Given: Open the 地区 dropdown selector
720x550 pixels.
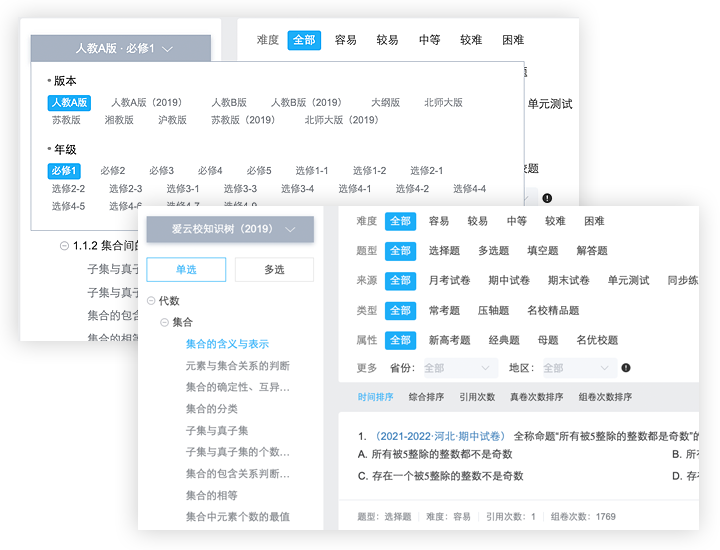Looking at the screenshot, I should click(576, 368).
